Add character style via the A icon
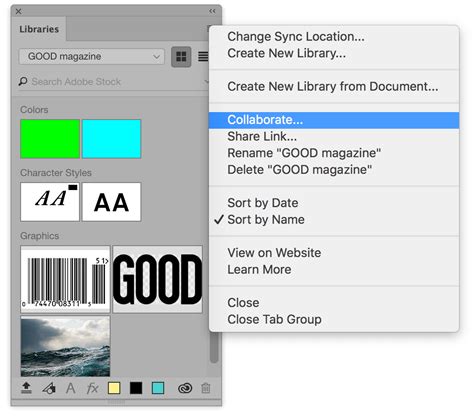The width and height of the screenshot is (474, 416). click(x=70, y=388)
